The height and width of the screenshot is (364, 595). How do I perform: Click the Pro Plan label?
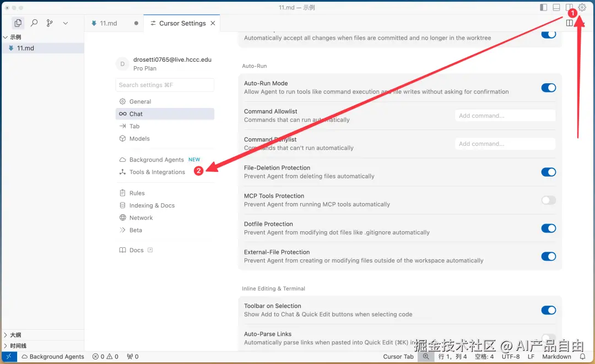point(144,68)
